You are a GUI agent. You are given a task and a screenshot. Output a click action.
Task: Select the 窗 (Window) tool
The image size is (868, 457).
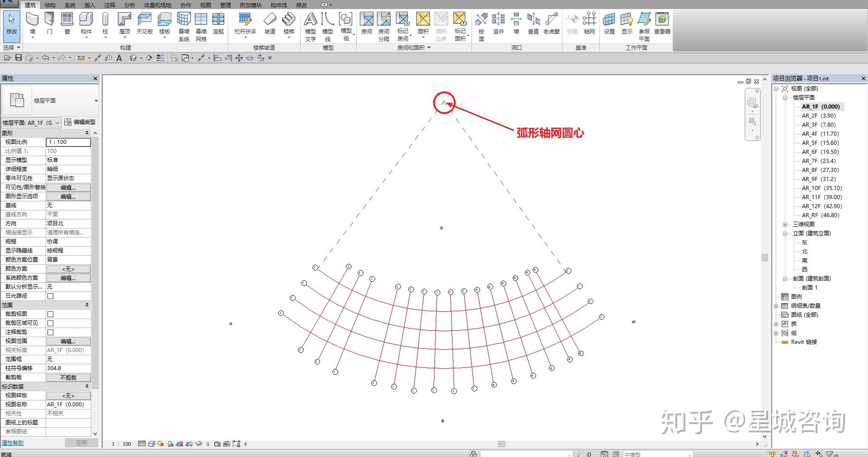(67, 24)
